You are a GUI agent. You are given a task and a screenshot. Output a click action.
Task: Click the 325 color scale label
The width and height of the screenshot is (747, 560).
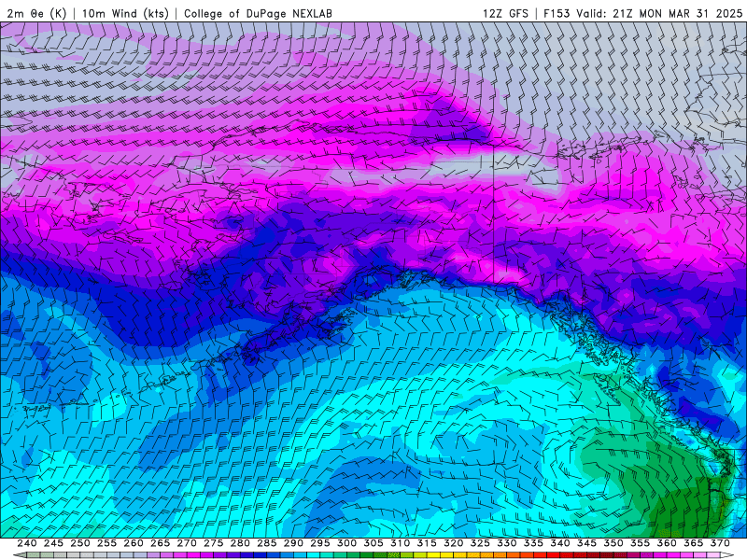pos(480,543)
